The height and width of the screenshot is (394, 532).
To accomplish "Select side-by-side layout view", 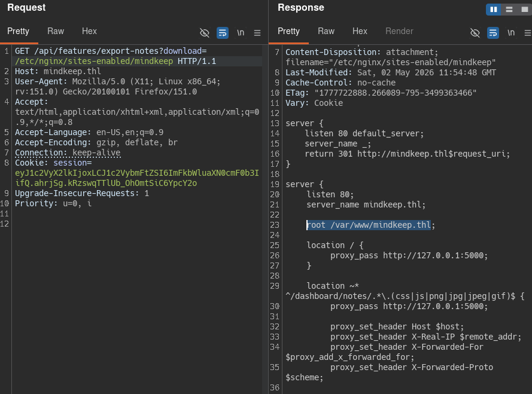I will click(494, 10).
